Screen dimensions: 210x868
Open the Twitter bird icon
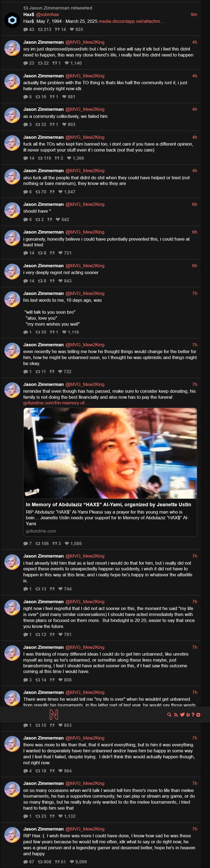click(x=182, y=715)
